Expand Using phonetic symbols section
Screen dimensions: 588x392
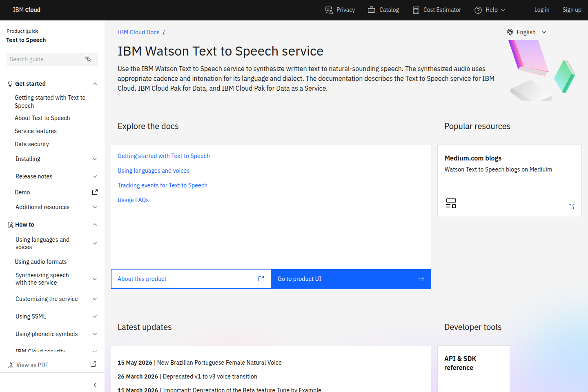pyautogui.click(x=95, y=334)
